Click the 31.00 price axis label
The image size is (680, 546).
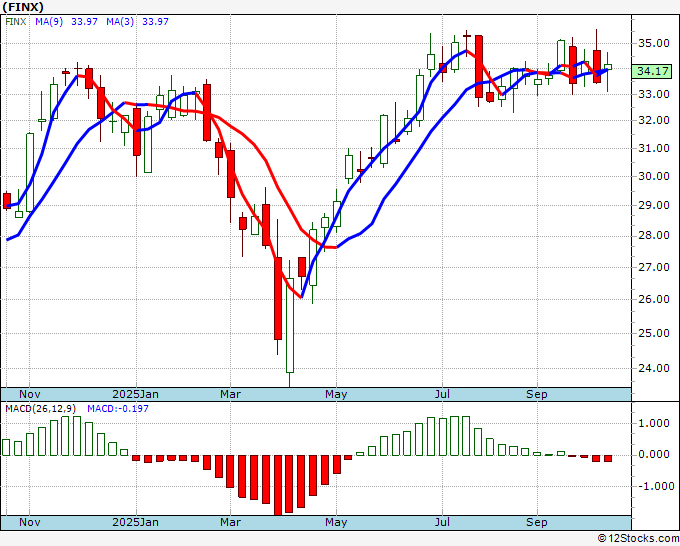[x=654, y=148]
